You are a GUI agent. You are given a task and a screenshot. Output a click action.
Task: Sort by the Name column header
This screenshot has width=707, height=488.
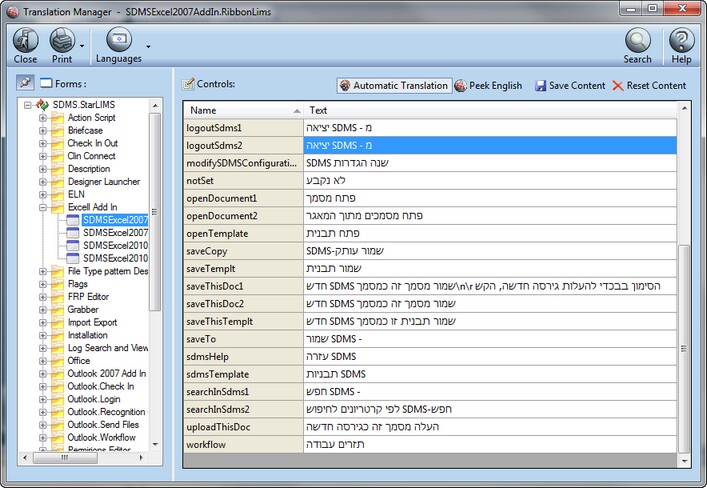pyautogui.click(x=243, y=110)
